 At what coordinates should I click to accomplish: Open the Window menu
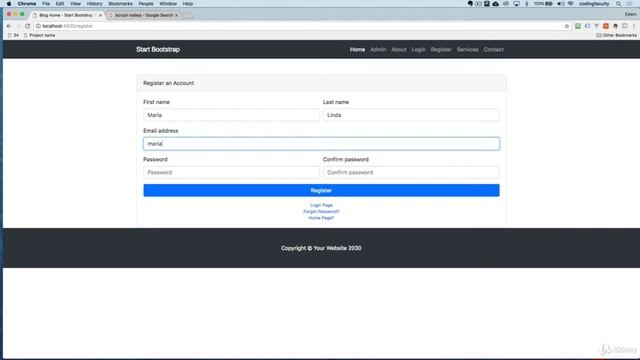[168, 4]
